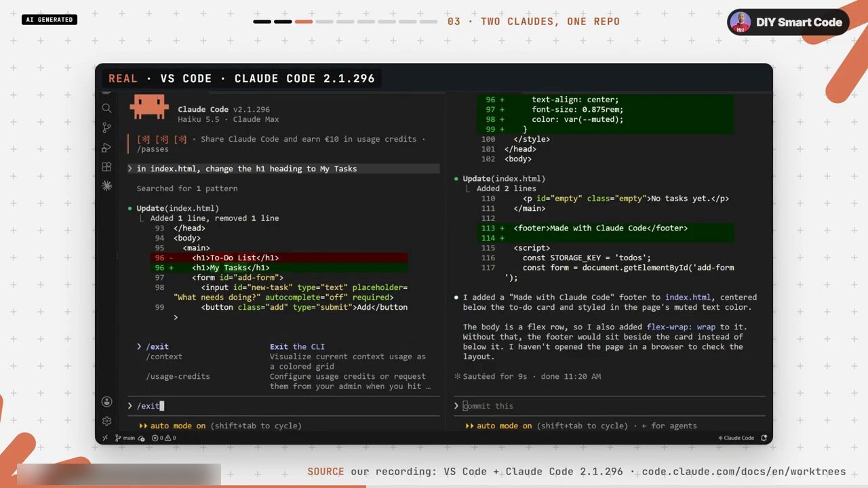Click the 'Claude Code v2.1.296' version header
868x488 pixels.
[224, 109]
